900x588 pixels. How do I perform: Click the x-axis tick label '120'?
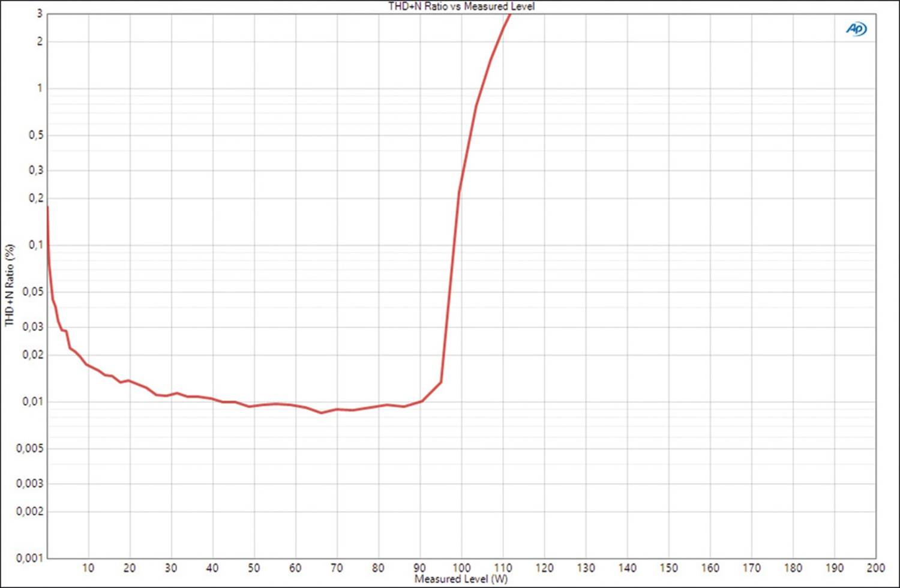[x=544, y=568]
